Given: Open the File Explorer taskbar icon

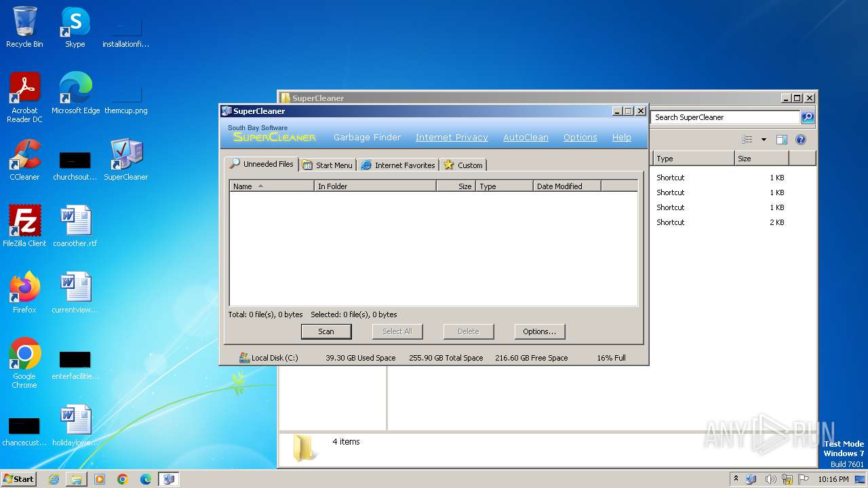Looking at the screenshot, I should 77,479.
